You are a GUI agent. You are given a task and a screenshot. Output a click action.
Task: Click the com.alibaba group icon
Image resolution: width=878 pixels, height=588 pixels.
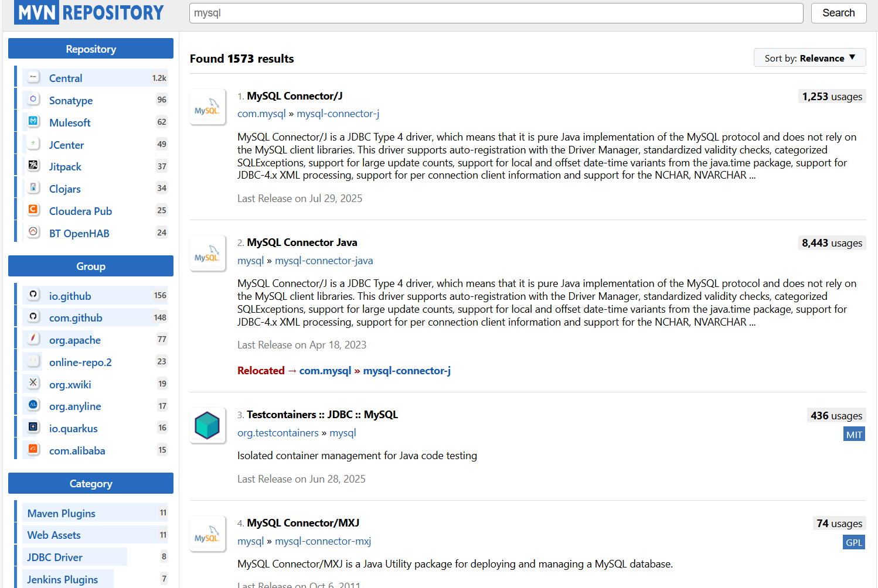coord(33,450)
